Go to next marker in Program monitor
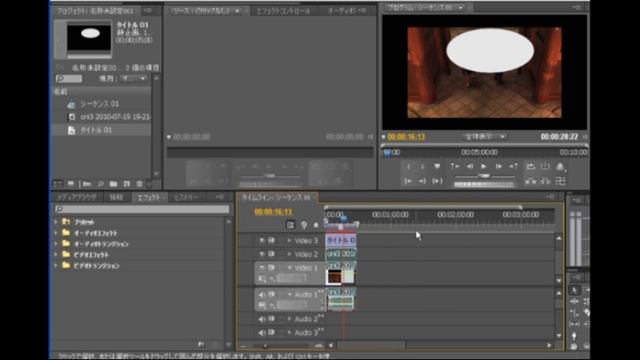The image size is (640, 360). [513, 167]
